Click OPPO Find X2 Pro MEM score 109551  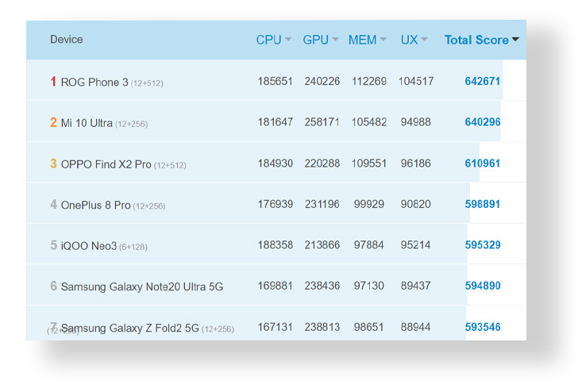tap(369, 163)
